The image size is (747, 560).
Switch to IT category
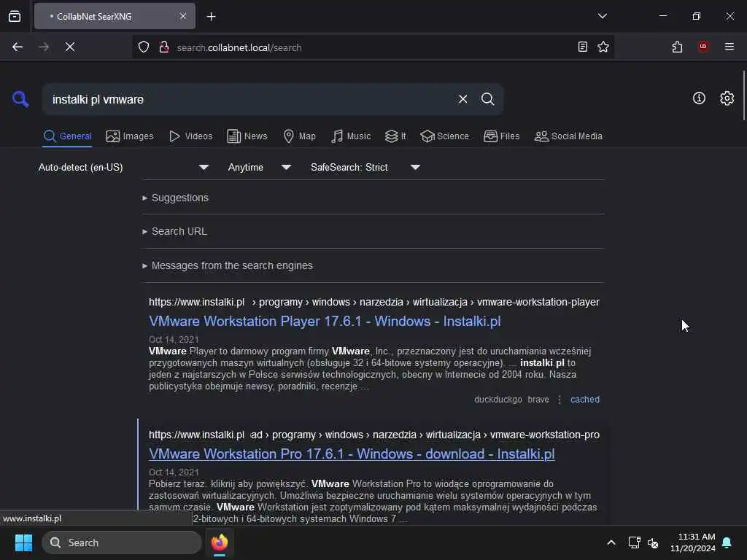[x=395, y=136]
